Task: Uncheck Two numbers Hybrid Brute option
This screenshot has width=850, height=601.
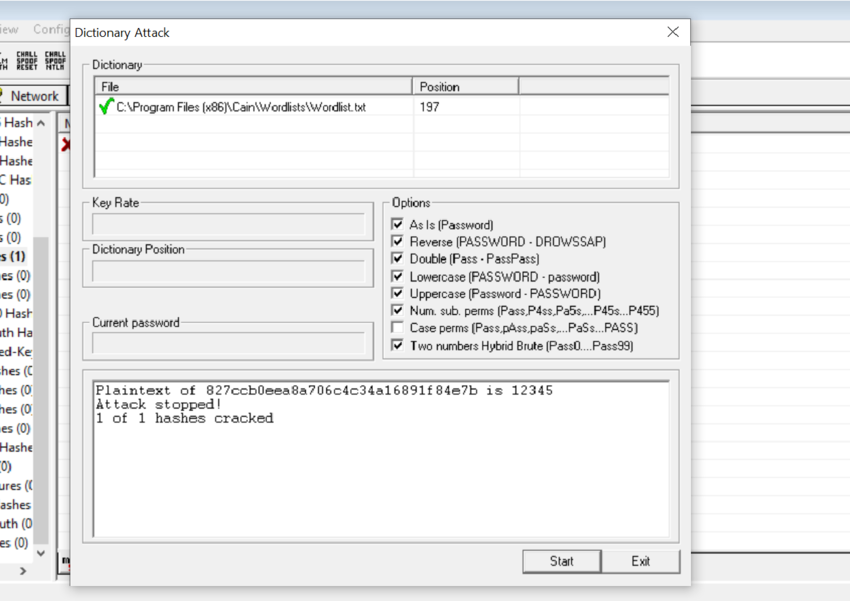Action: tap(398, 346)
